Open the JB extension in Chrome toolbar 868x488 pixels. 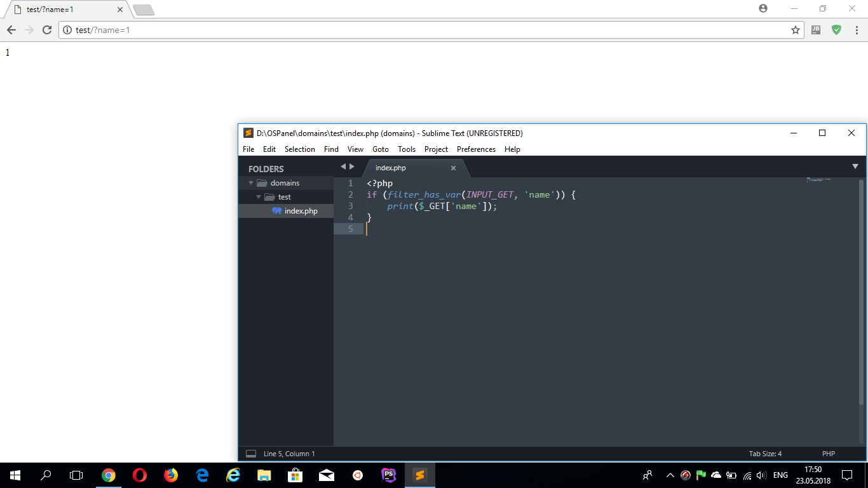pyautogui.click(x=816, y=30)
